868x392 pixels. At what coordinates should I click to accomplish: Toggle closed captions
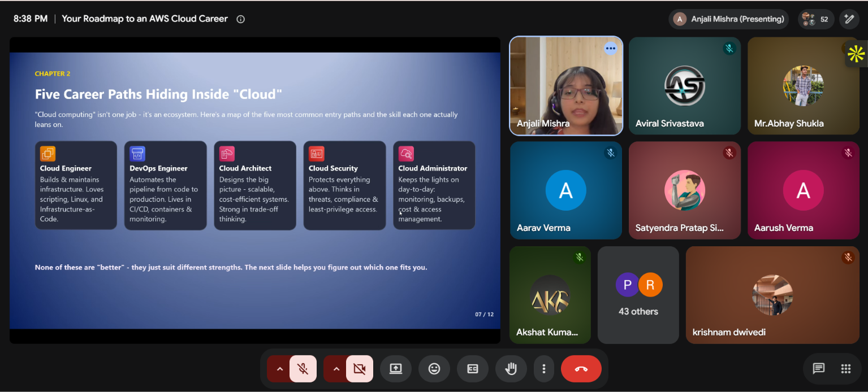click(x=473, y=369)
